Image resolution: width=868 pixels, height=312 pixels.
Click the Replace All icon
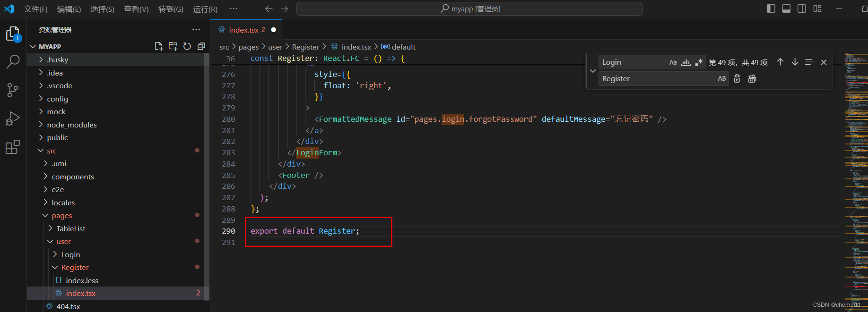pos(752,79)
